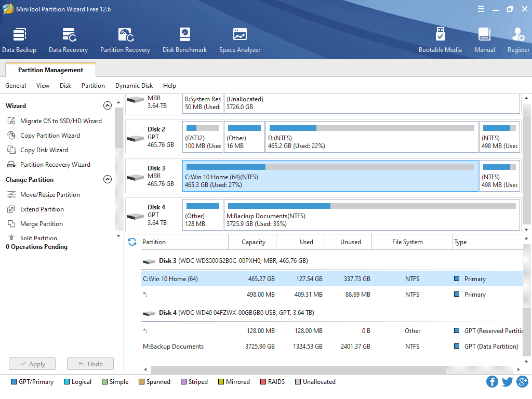Image resolution: width=532 pixels, height=399 pixels.
Task: Click the refresh icon beside the Partition column
Action: 132,242
